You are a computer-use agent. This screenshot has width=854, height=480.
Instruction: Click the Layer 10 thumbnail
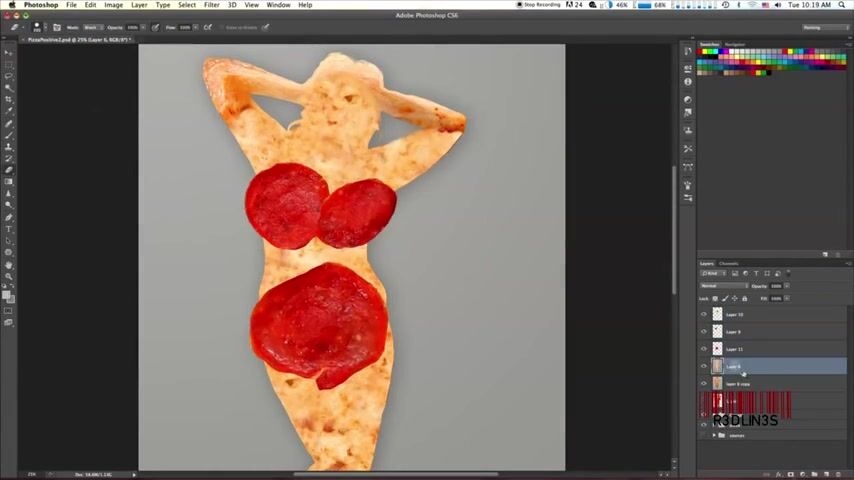[x=717, y=315]
